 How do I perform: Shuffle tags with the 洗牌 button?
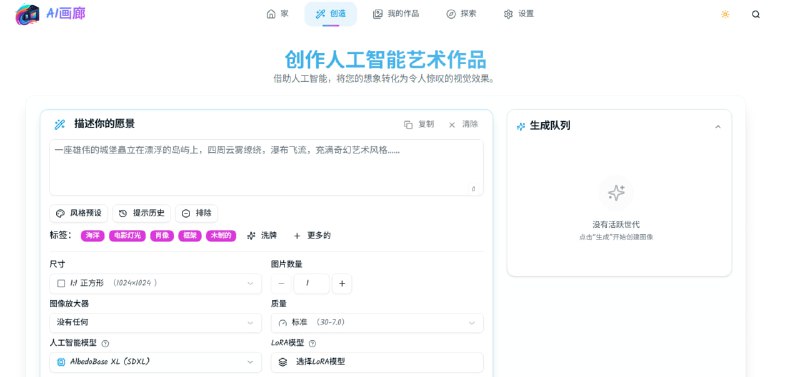click(x=262, y=236)
